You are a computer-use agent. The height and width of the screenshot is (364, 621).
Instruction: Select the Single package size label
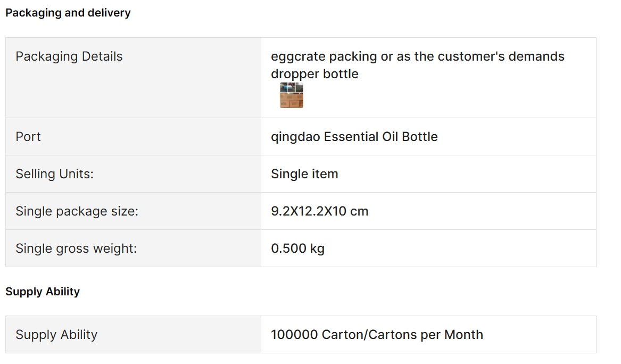(77, 211)
